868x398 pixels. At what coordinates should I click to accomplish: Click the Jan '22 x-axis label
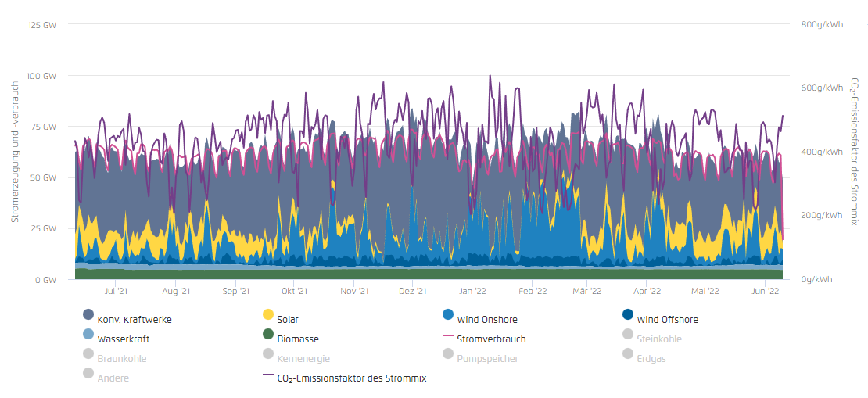click(x=472, y=291)
